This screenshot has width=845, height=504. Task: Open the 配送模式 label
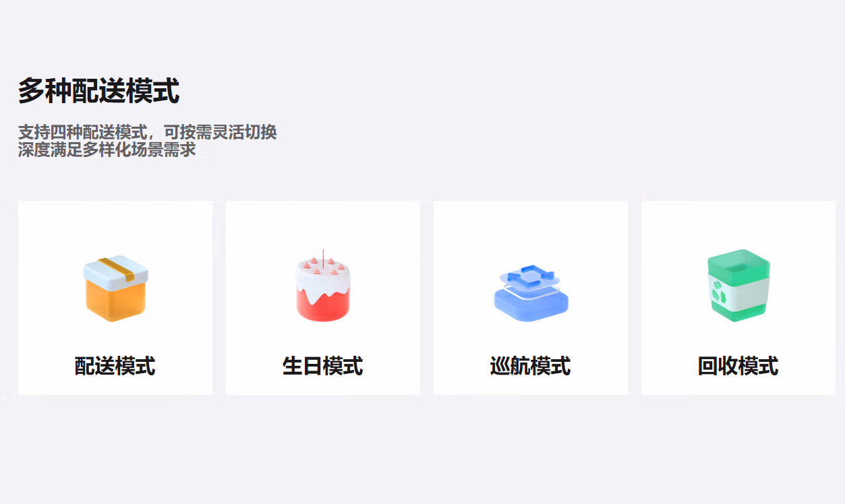point(115,367)
